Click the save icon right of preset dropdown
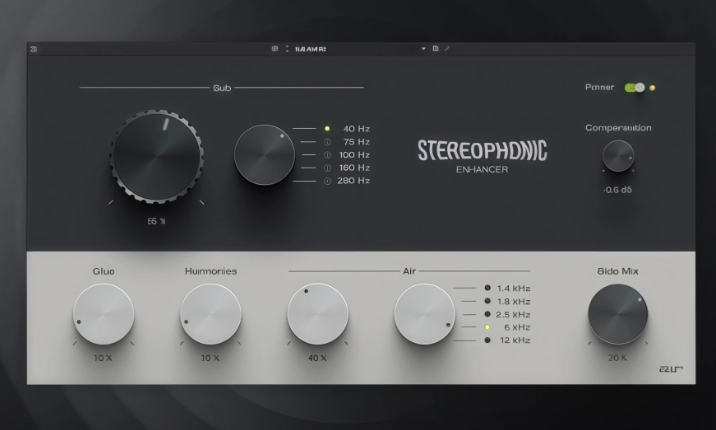Viewport: 716px width, 430px height. coord(436,48)
